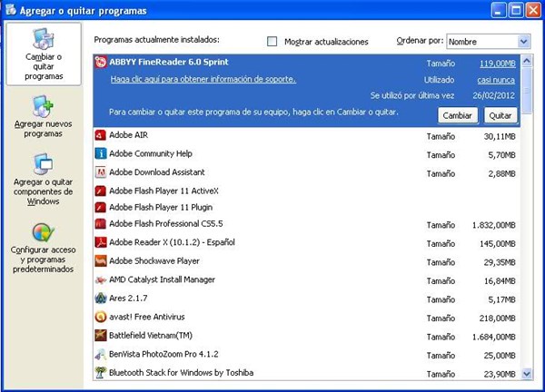Click the scrollbar up arrow
Screen dimensions: 545x392
(x=527, y=61)
